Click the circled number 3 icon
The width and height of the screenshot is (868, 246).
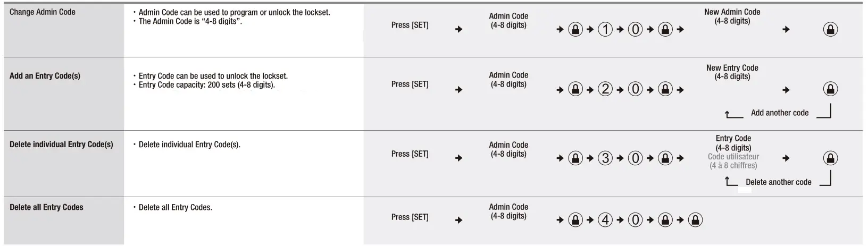[x=605, y=158]
